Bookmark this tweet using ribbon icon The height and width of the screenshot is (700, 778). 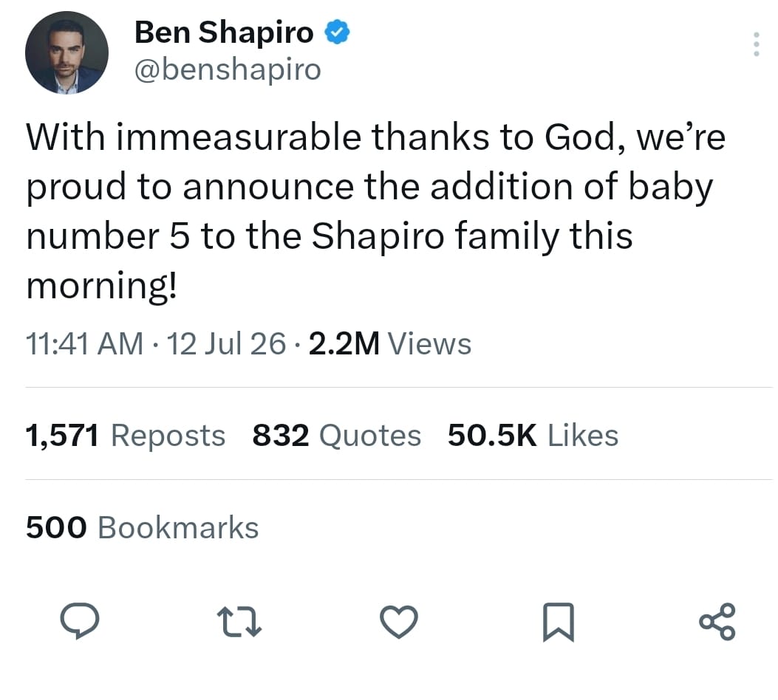(559, 622)
